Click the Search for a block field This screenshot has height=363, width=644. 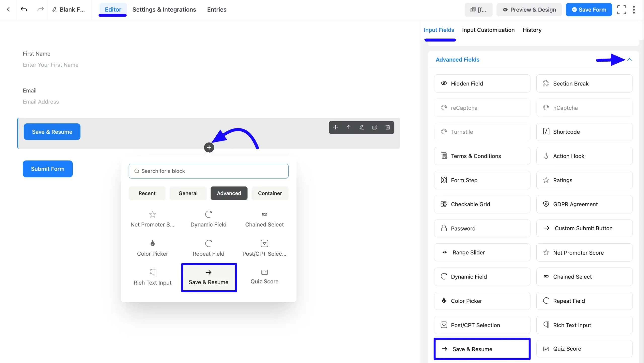208,171
